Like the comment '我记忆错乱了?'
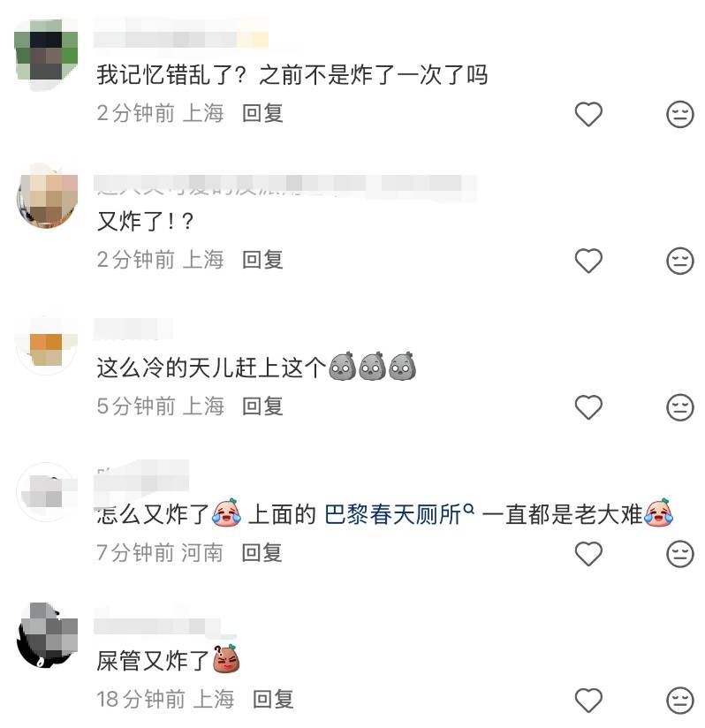Image resolution: width=705 pixels, height=728 pixels. coord(588,114)
